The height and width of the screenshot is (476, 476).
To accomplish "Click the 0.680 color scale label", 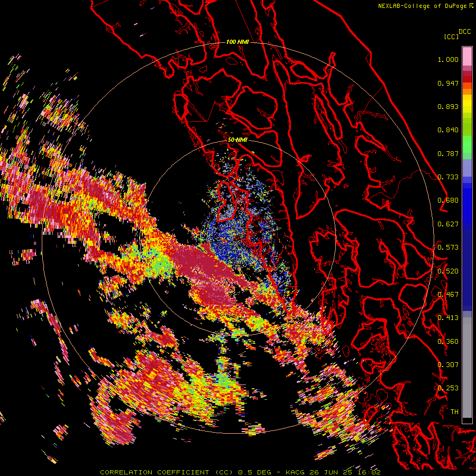I will (448, 200).
